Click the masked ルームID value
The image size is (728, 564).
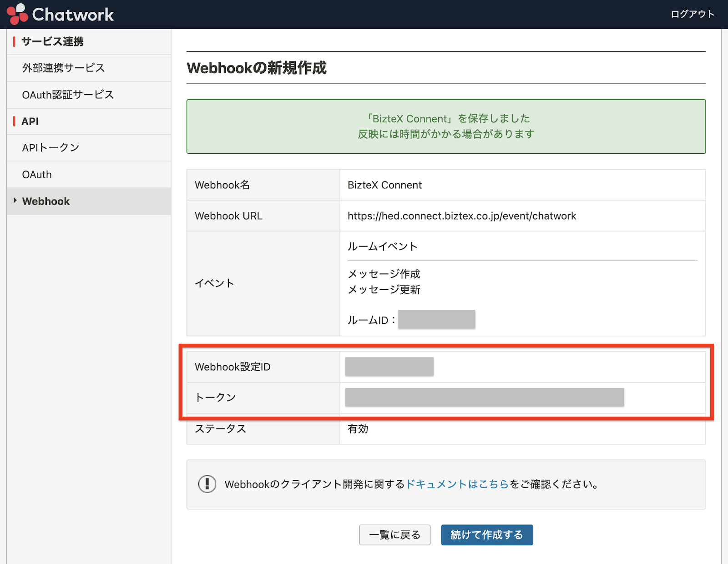coord(437,319)
